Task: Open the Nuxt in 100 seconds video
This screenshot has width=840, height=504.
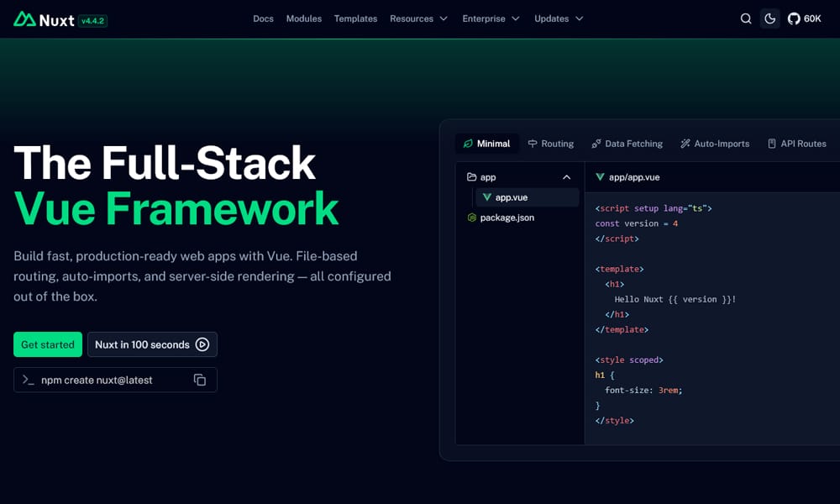Action: 152,344
